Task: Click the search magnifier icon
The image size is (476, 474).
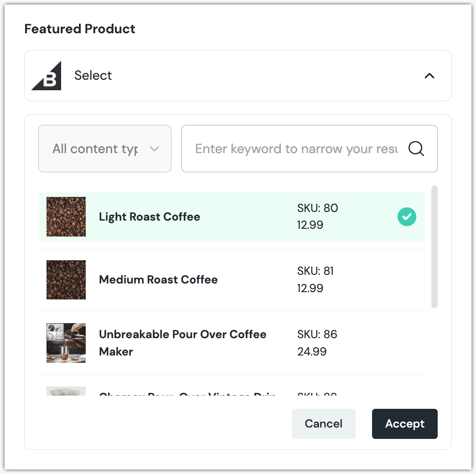Action: coord(416,149)
